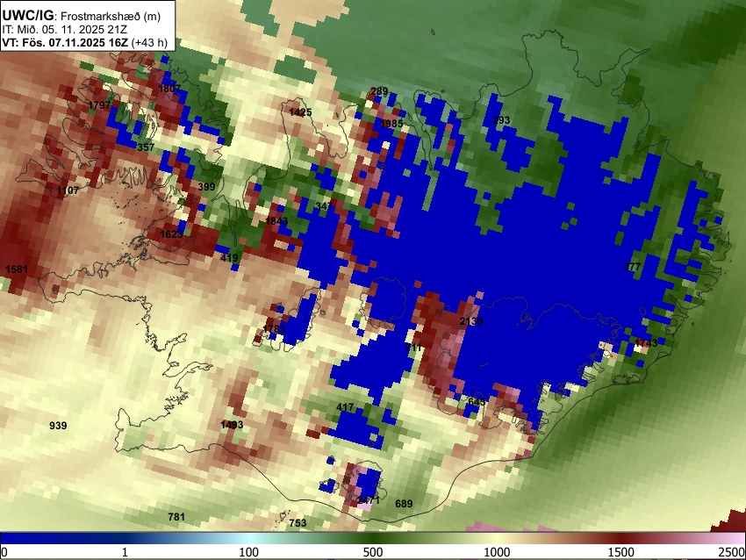Click the 1581 map value label
The image size is (746, 560).
(x=17, y=269)
